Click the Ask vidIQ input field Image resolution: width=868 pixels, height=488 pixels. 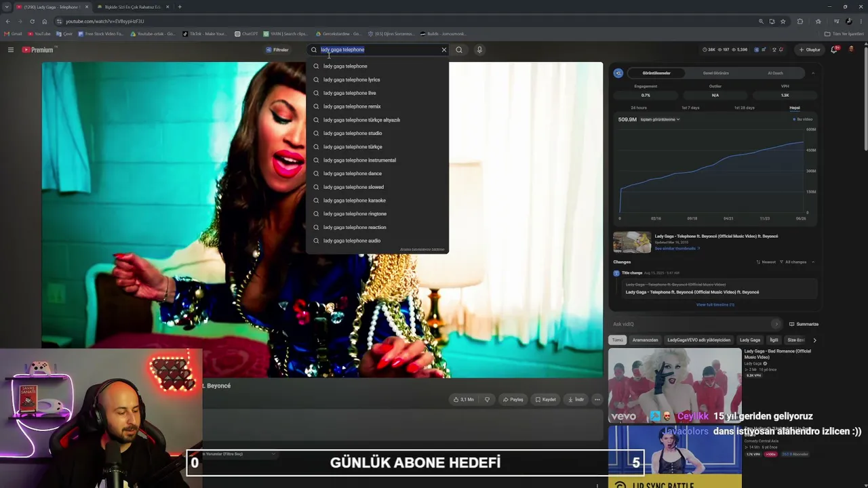[x=692, y=324]
